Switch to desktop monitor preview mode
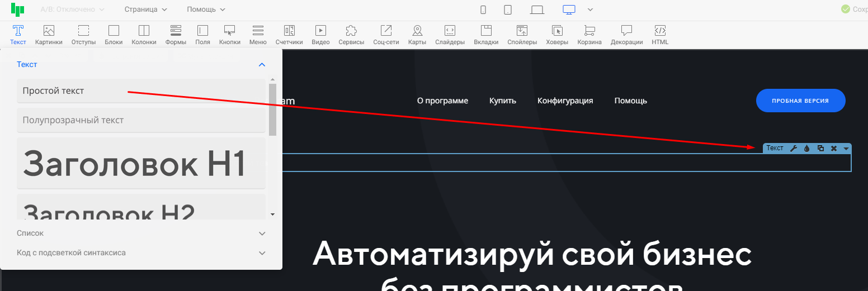This screenshot has width=868, height=291. (x=569, y=9)
